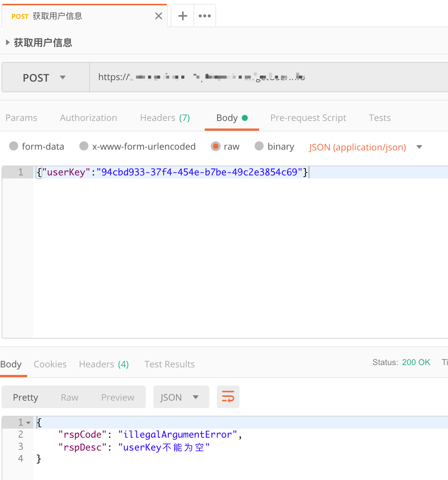Collapse line 1 of the response JSON
The width and height of the screenshot is (448, 480).
tap(29, 422)
